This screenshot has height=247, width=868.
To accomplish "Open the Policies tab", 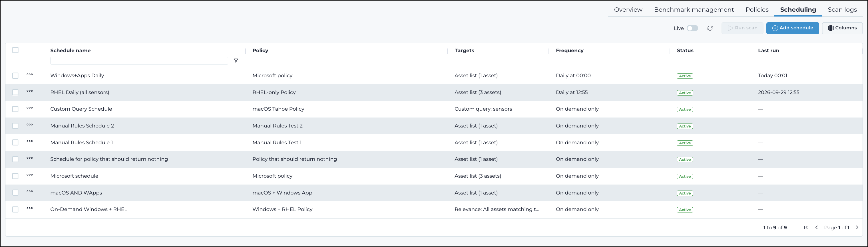I will pyautogui.click(x=757, y=9).
